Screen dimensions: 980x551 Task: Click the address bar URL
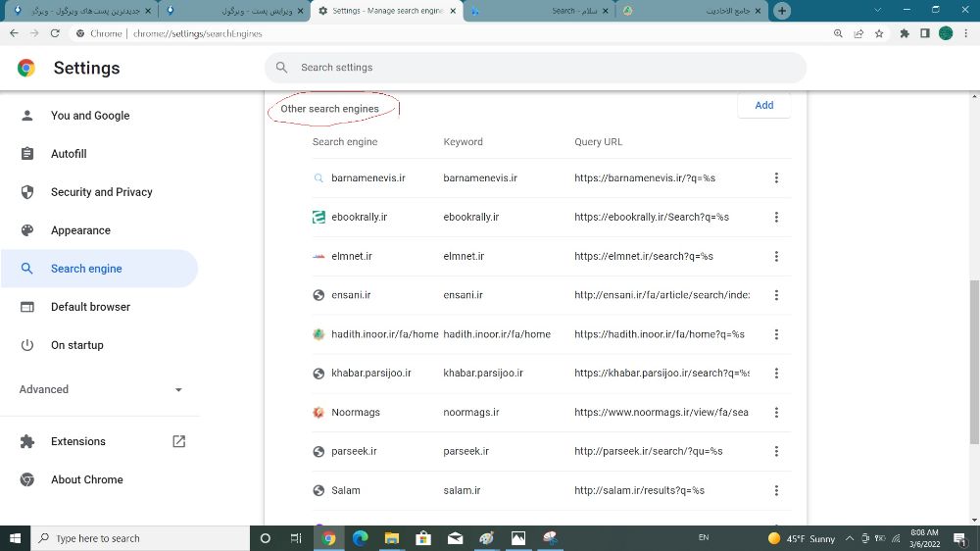coord(198,33)
